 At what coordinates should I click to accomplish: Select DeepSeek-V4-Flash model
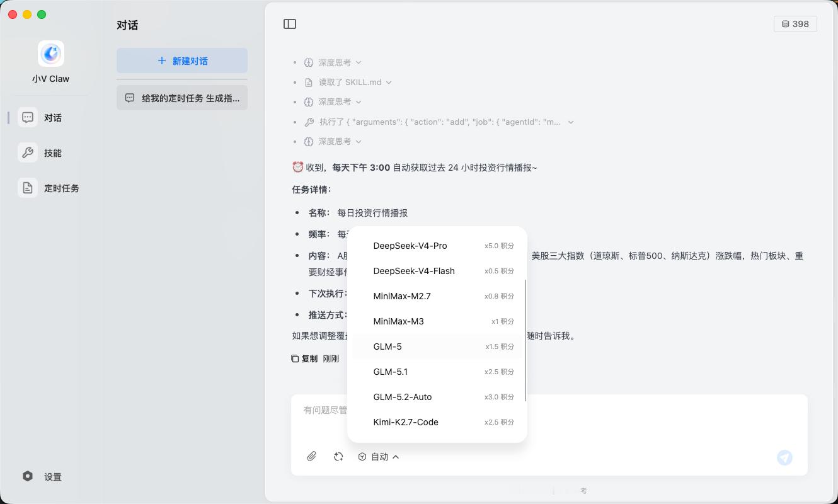(437, 271)
